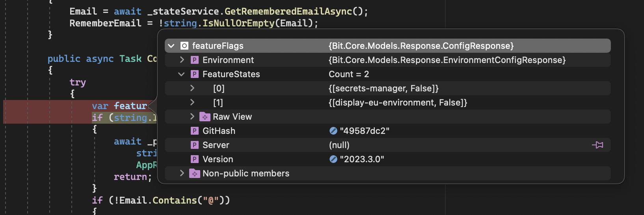Click the Raw View folder icon
This screenshot has height=215, width=644.
pyautogui.click(x=205, y=117)
